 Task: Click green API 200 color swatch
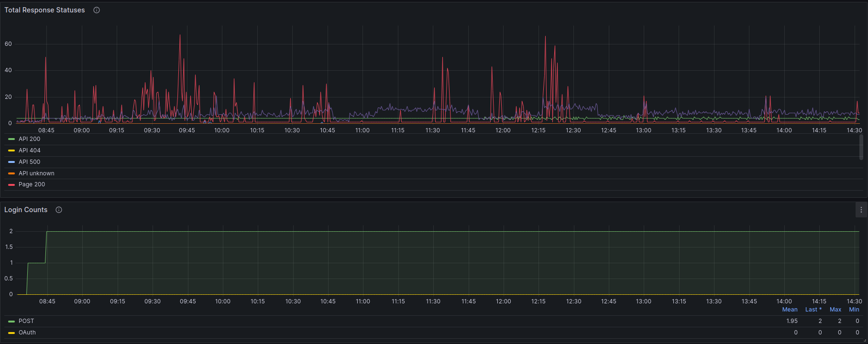pos(11,139)
